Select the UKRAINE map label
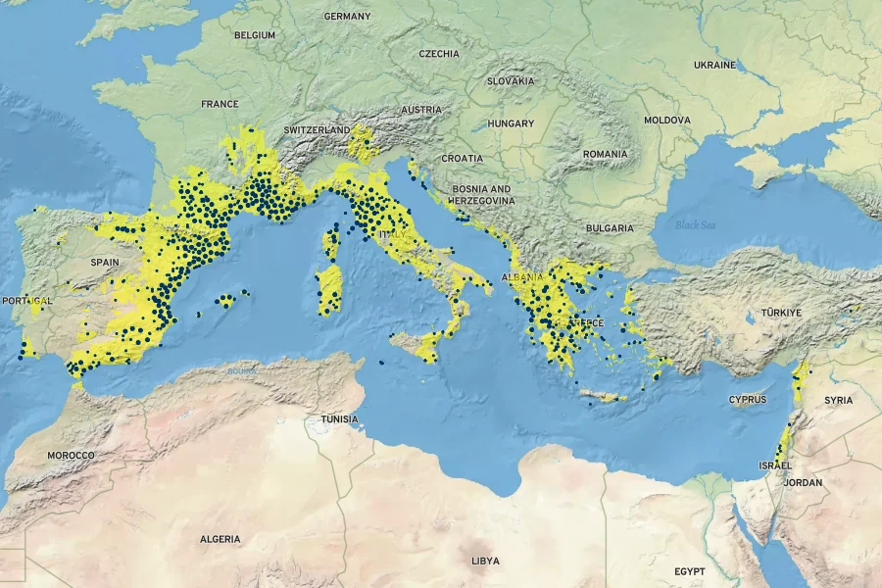882x588 pixels. pos(714,66)
